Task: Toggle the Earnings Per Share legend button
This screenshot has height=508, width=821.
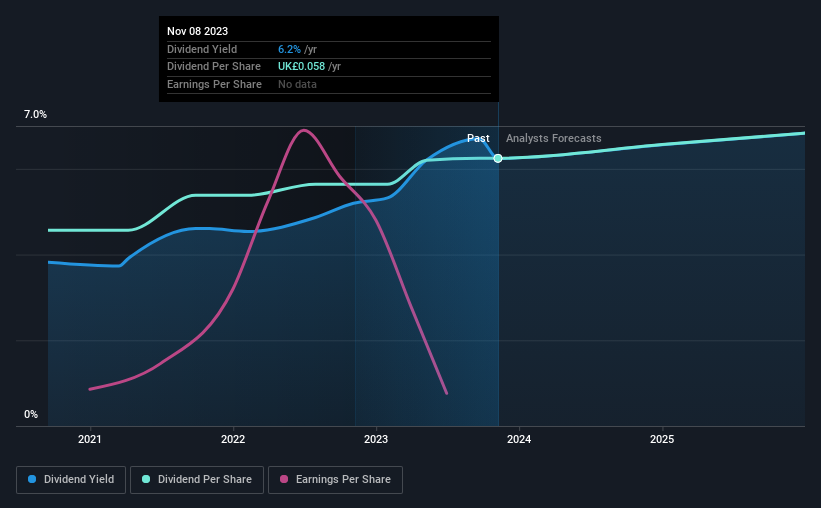Action: pyautogui.click(x=335, y=480)
